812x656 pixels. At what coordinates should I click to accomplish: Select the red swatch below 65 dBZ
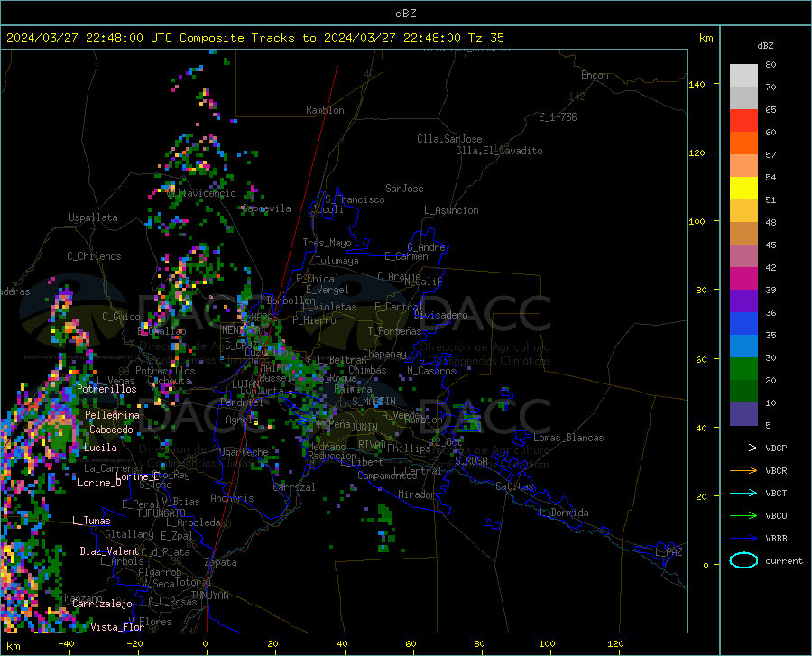pos(743,121)
